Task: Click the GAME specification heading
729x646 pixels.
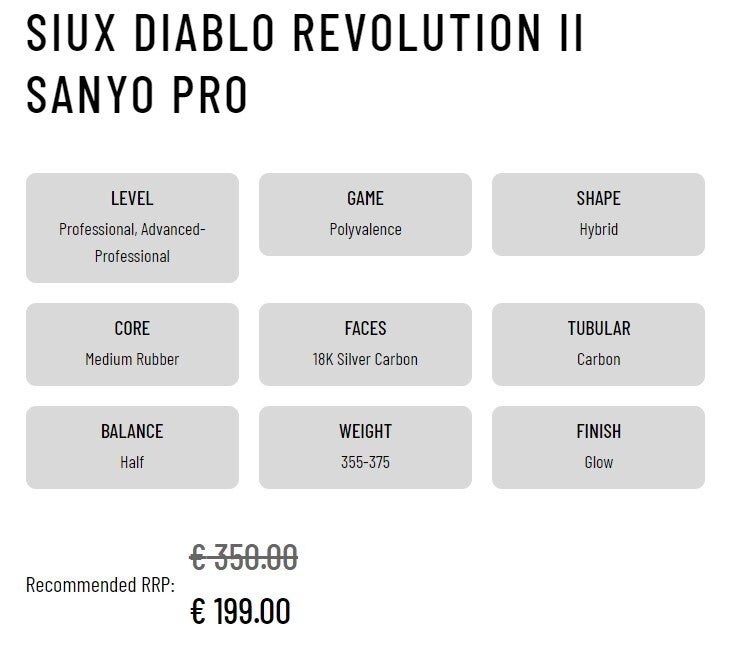Action: tap(365, 198)
